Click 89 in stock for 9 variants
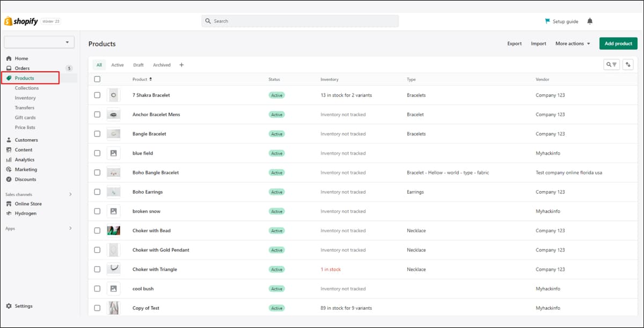The width and height of the screenshot is (644, 328). pyautogui.click(x=346, y=308)
